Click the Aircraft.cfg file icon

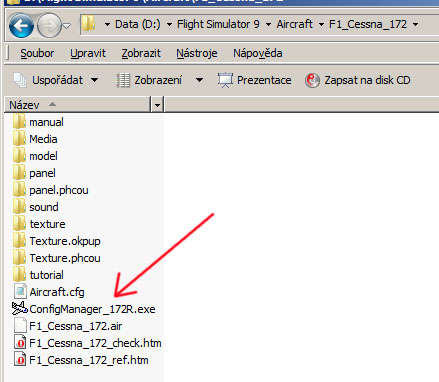point(20,292)
